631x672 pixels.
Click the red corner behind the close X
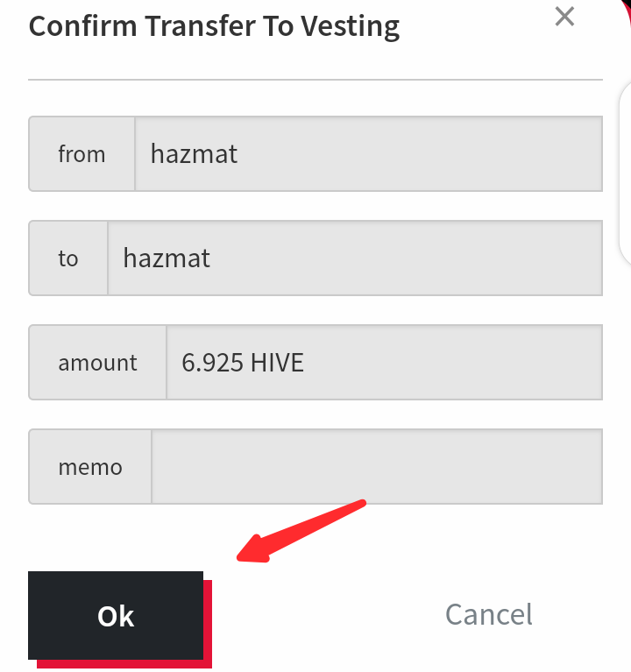[x=627, y=9]
